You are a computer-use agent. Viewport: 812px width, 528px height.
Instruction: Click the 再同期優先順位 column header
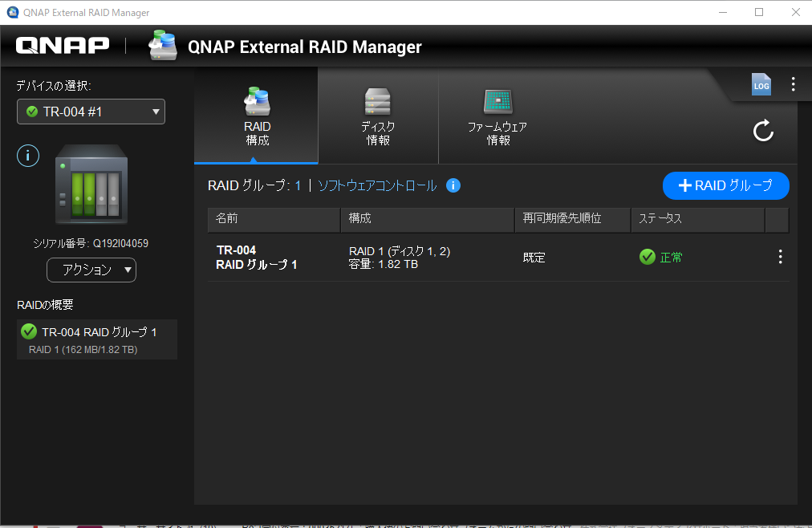573,219
